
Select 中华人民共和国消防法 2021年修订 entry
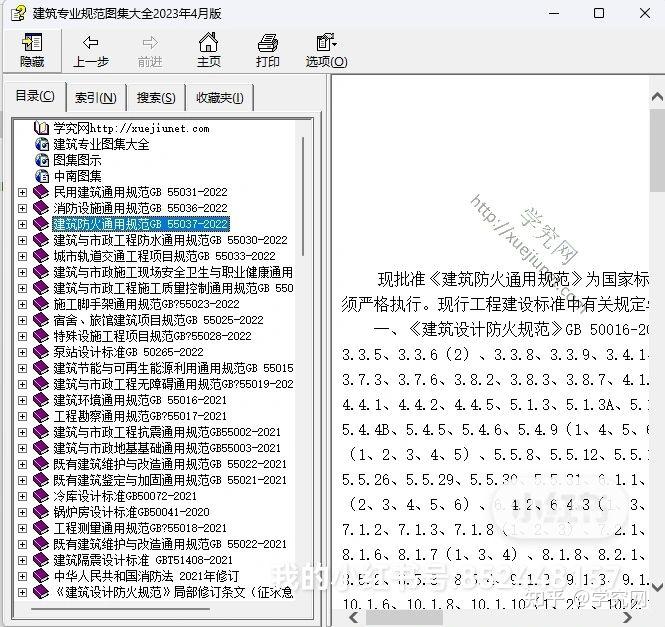click(146, 576)
